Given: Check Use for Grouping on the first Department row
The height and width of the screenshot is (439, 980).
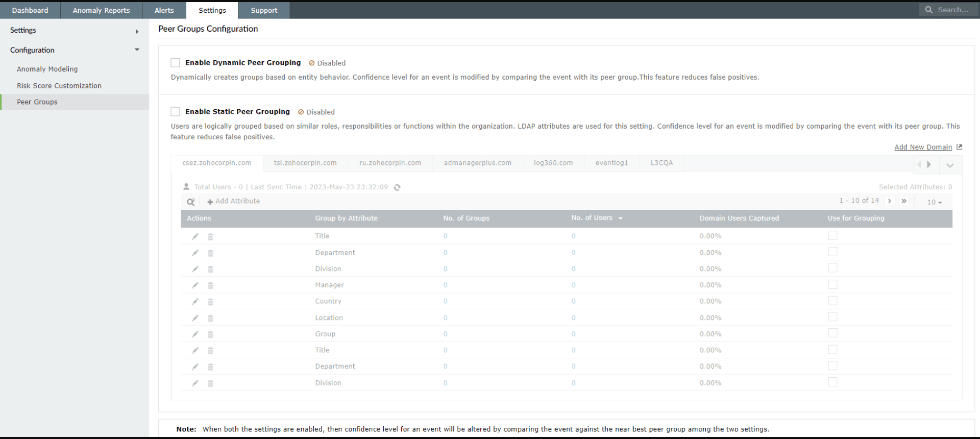Looking at the screenshot, I should click(832, 252).
